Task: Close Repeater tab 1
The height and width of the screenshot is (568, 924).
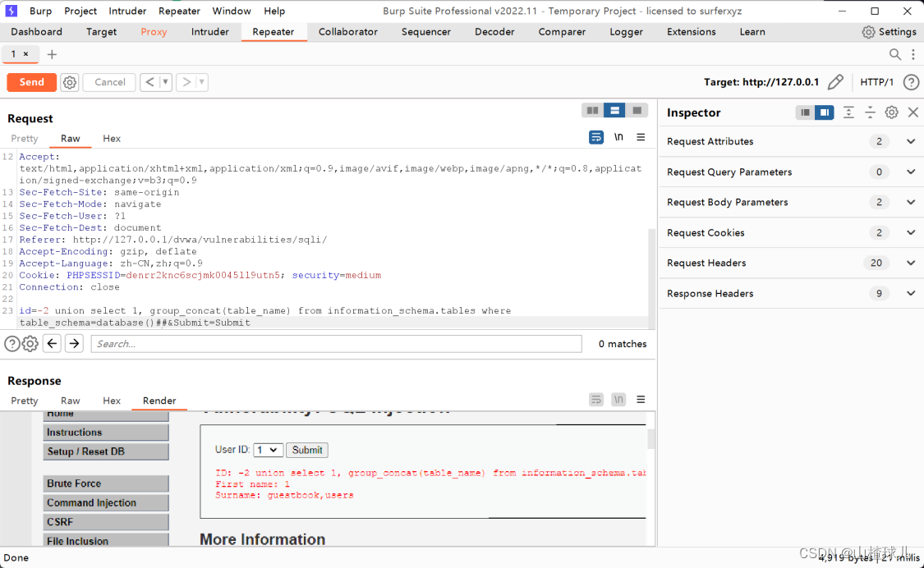Action: 26,53
